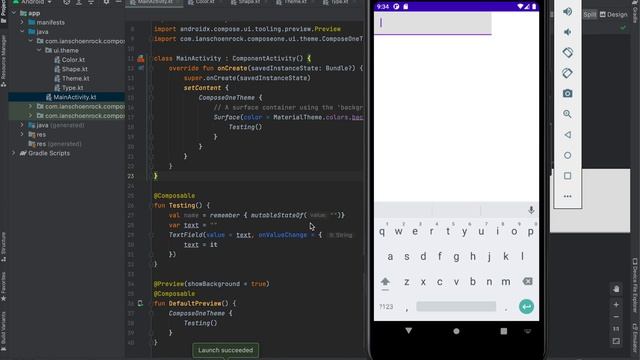Click '@Preview(showBackground = true)' annotation

[211, 284]
